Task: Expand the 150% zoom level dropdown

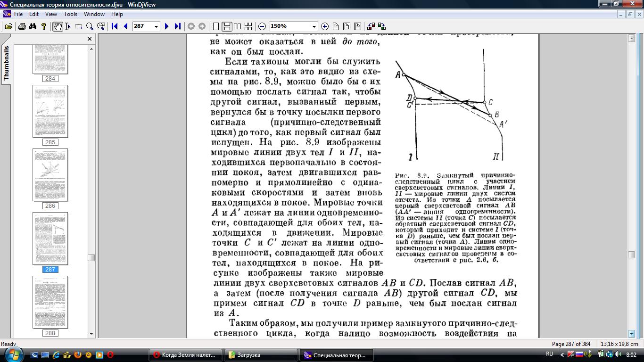Action: (314, 26)
